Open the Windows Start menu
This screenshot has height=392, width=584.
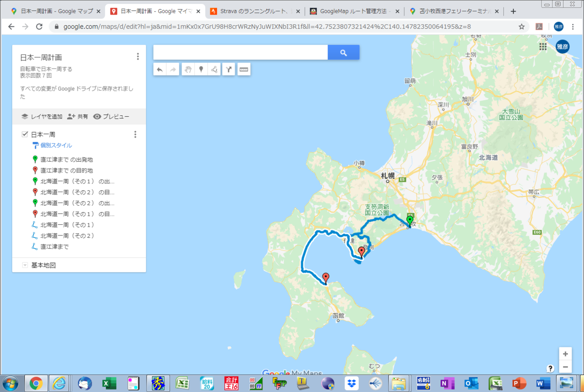click(11, 383)
